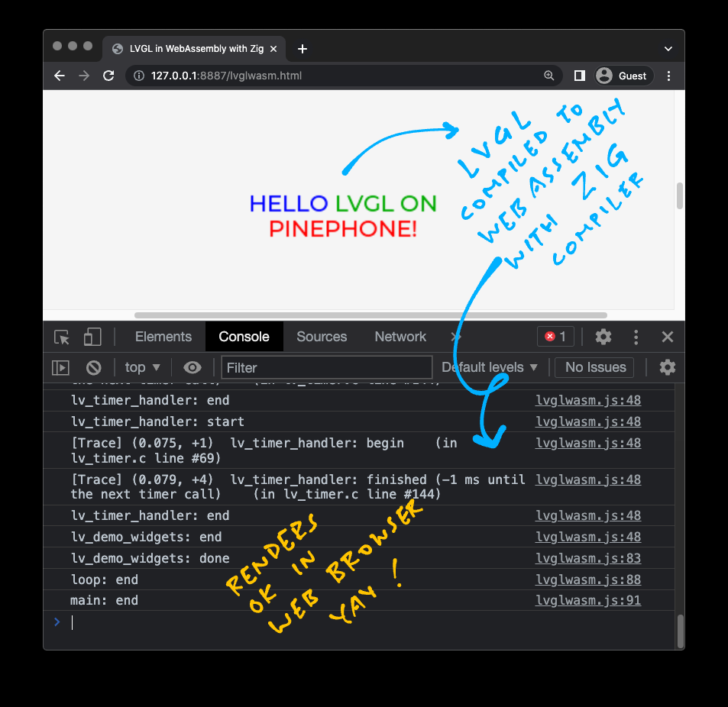Open the zoom magnifier icon in address bar
Screen dimensions: 728x707
[548, 76]
